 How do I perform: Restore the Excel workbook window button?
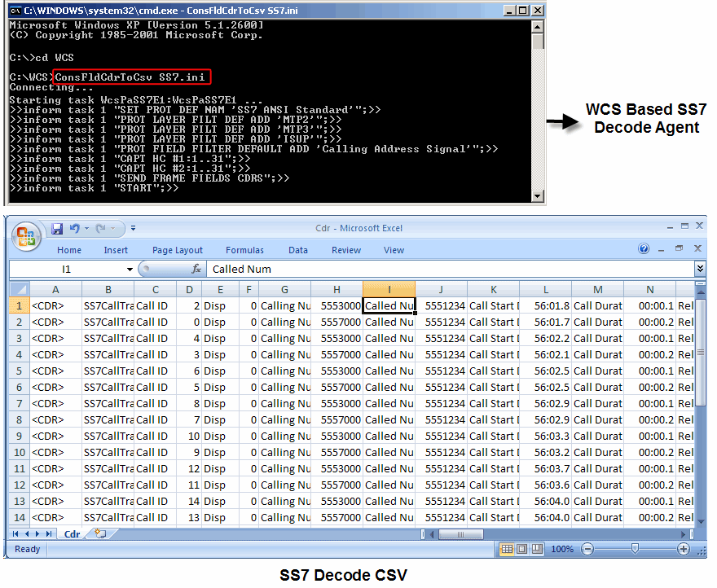(x=679, y=248)
